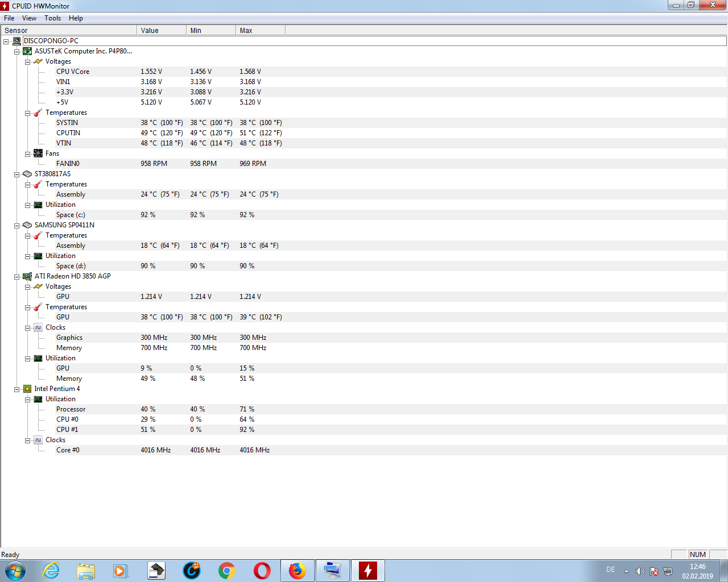Click the 969 RPM max fan value
Screen dimensions: 728x582
pos(253,164)
